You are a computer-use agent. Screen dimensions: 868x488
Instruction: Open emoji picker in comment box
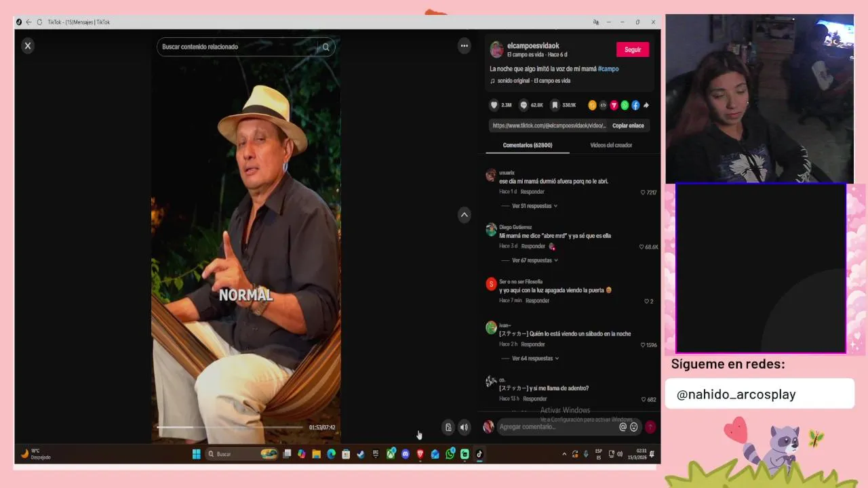634,427
